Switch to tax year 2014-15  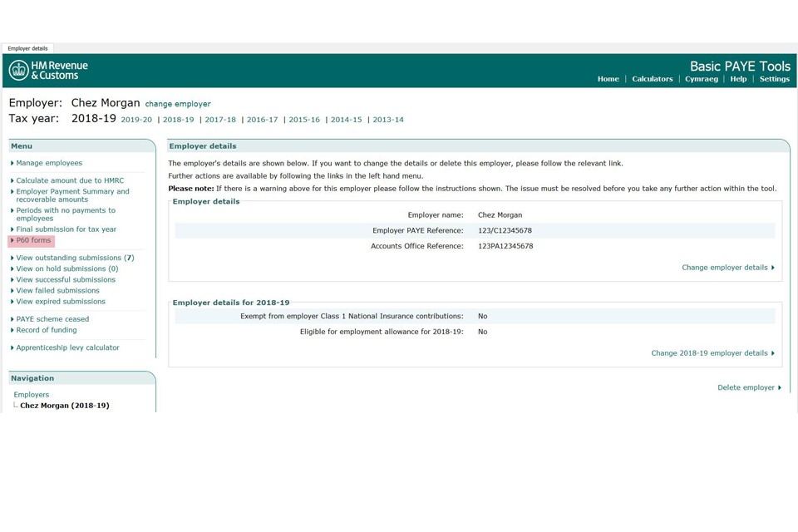pos(346,120)
